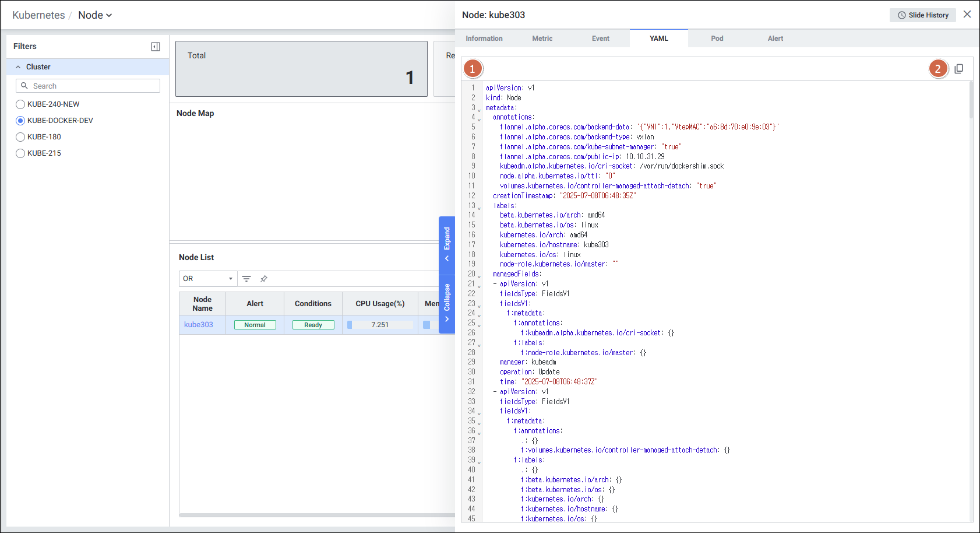The width and height of the screenshot is (980, 533).
Task: Fold the managedFields section at line 20
Action: (480, 276)
